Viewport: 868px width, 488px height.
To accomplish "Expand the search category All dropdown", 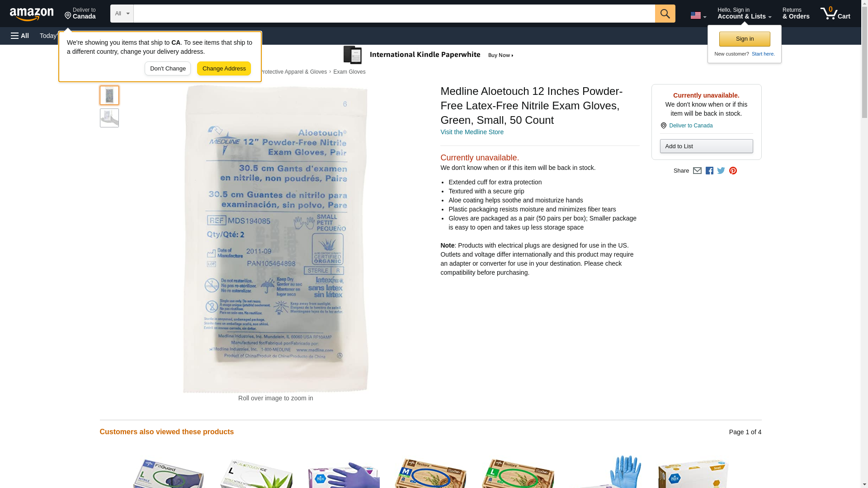I will (x=122, y=14).
